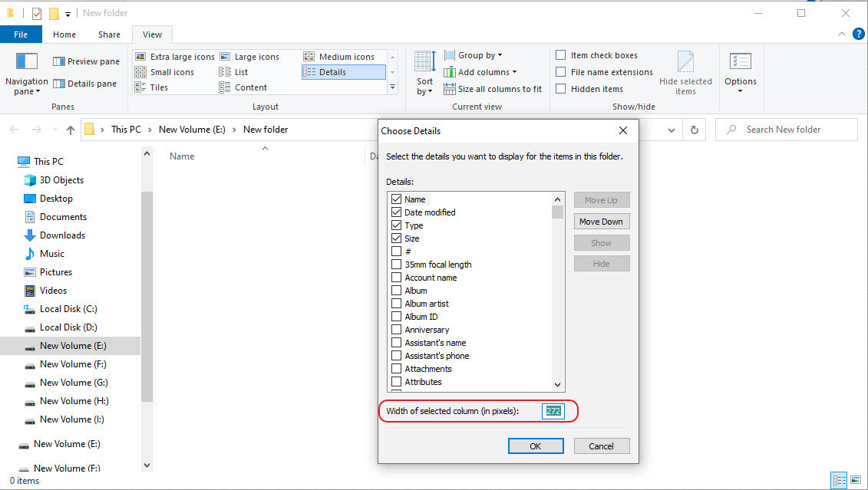
Task: Switch to the Home ribbon tab
Action: tap(64, 35)
